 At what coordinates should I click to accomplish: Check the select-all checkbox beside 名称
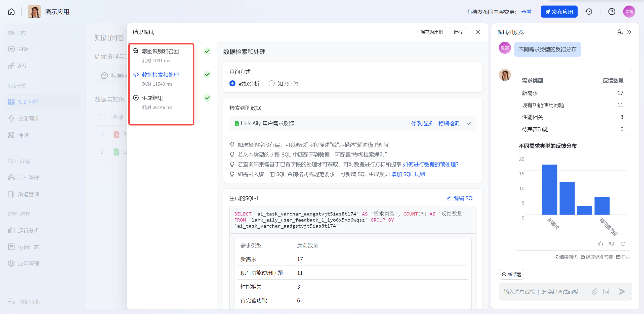(x=102, y=117)
